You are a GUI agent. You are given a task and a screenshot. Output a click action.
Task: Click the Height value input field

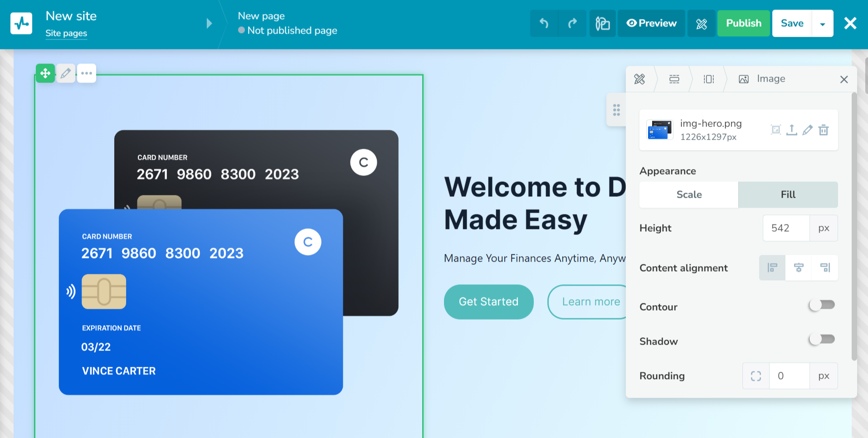click(786, 228)
